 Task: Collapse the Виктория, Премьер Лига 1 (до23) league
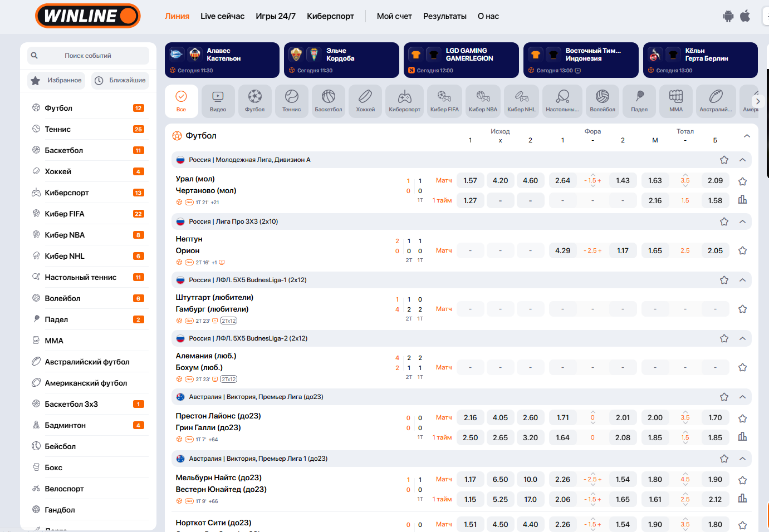coord(742,459)
